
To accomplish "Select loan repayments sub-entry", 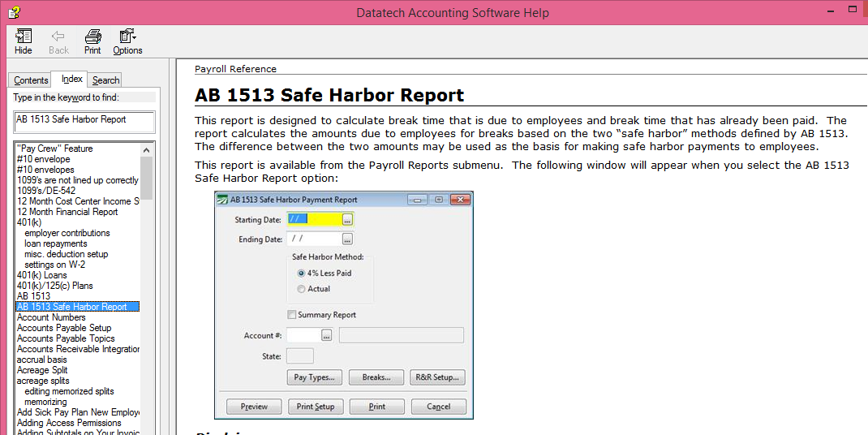I will pos(55,243).
